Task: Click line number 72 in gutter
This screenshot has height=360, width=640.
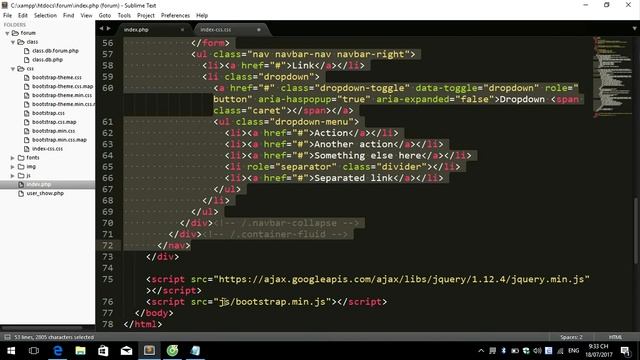Action: coord(108,245)
